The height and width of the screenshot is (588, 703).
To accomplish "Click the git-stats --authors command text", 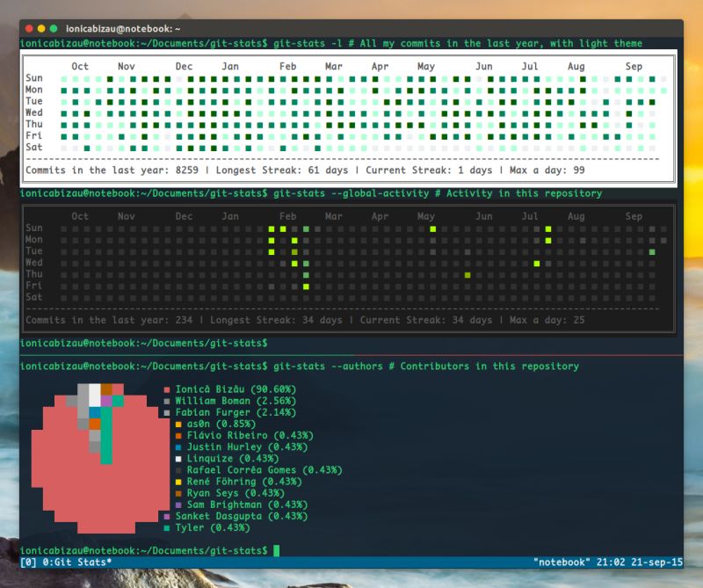I will click(x=330, y=366).
